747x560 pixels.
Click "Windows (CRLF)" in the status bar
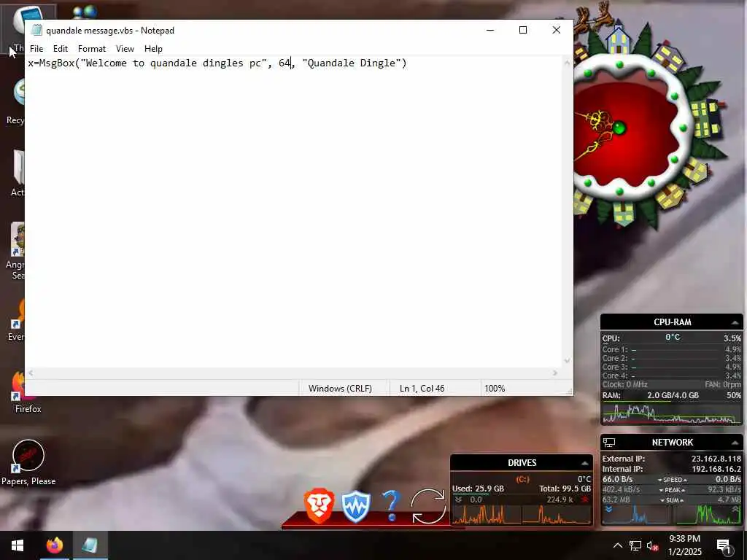[x=340, y=388]
